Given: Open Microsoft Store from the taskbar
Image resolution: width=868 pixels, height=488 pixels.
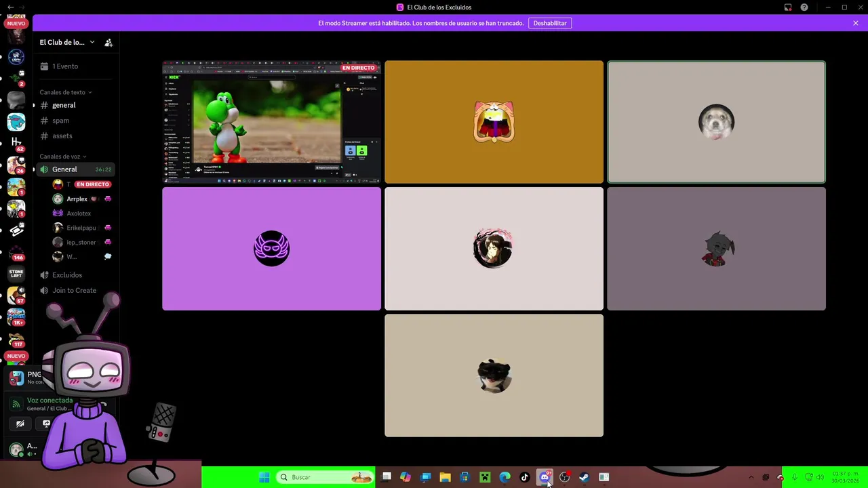Looking at the screenshot, I should pyautogui.click(x=465, y=477).
